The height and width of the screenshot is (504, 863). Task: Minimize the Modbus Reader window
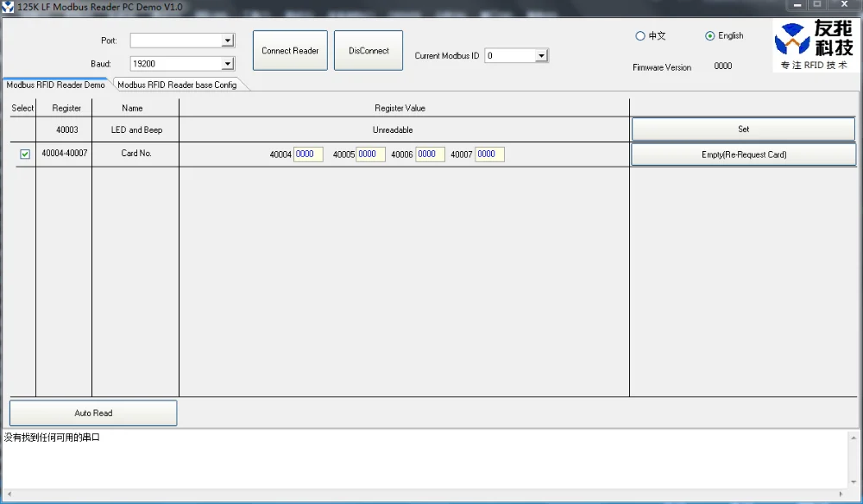pyautogui.click(x=797, y=5)
